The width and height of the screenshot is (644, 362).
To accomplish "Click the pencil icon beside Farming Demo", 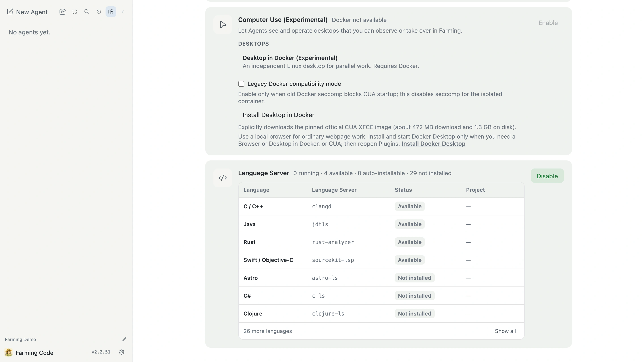I will point(124,339).
